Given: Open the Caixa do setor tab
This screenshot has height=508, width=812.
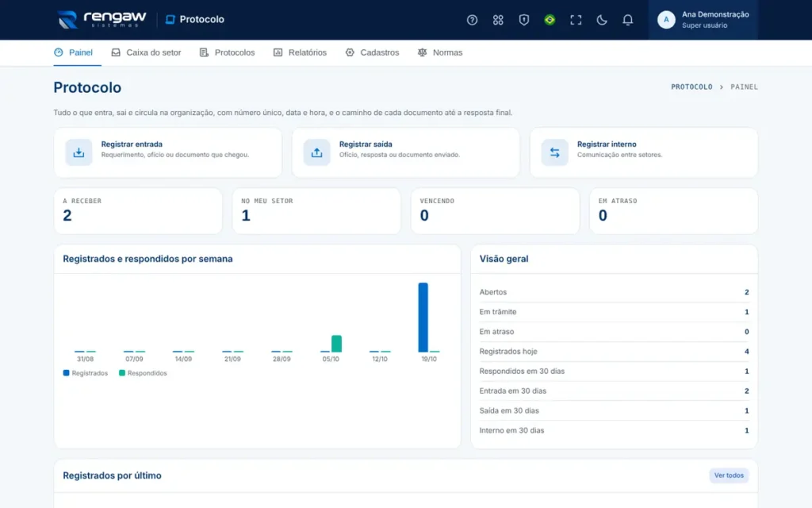Looking at the screenshot, I should (147, 52).
